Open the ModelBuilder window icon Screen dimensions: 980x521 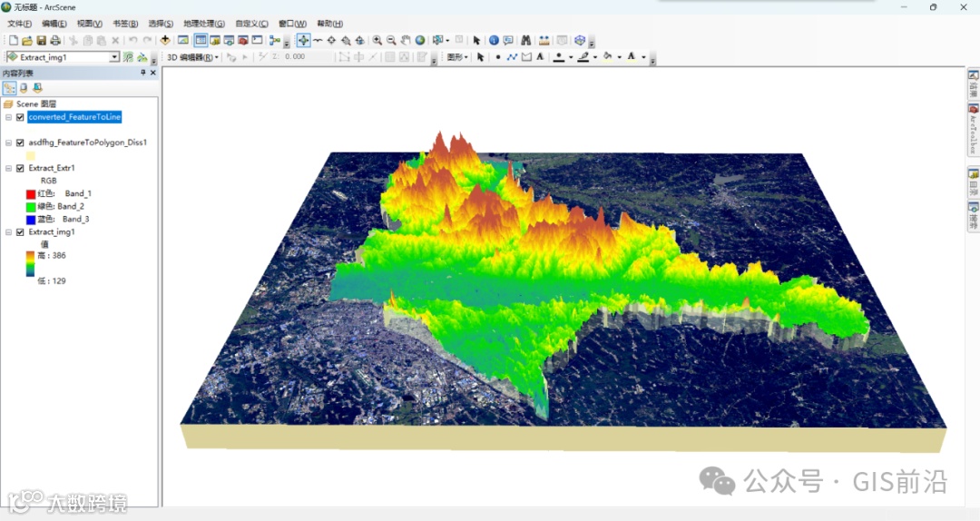(274, 40)
